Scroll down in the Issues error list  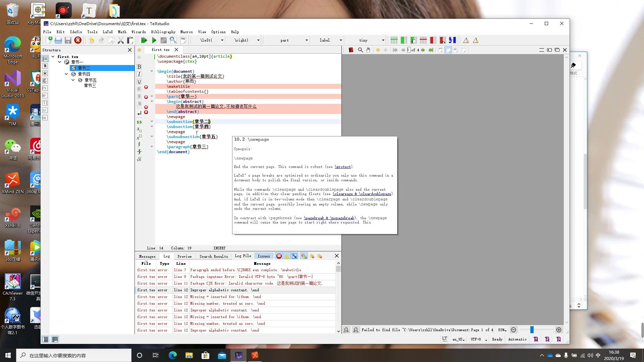338,330
